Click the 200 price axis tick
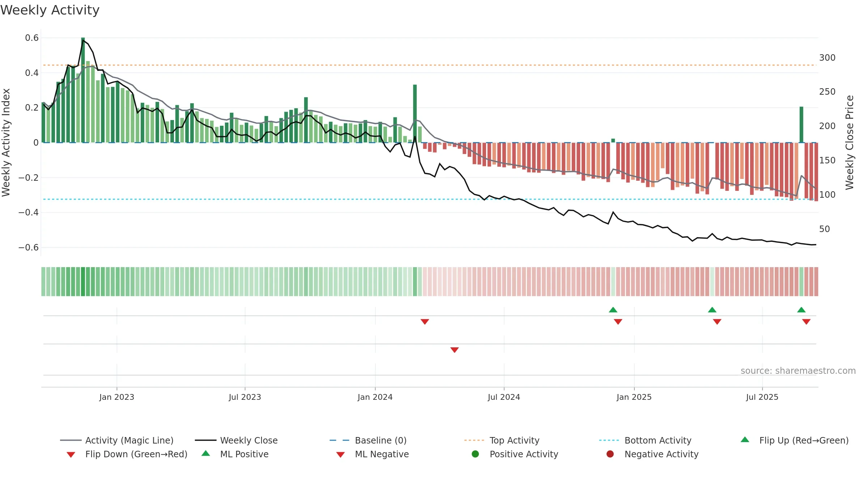This screenshot has width=868, height=488. tap(827, 126)
